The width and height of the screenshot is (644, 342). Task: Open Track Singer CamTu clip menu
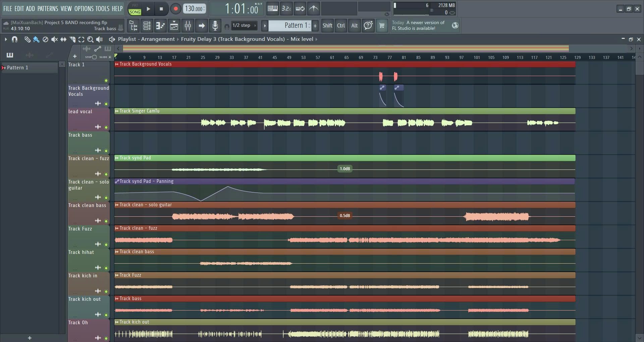pos(117,111)
